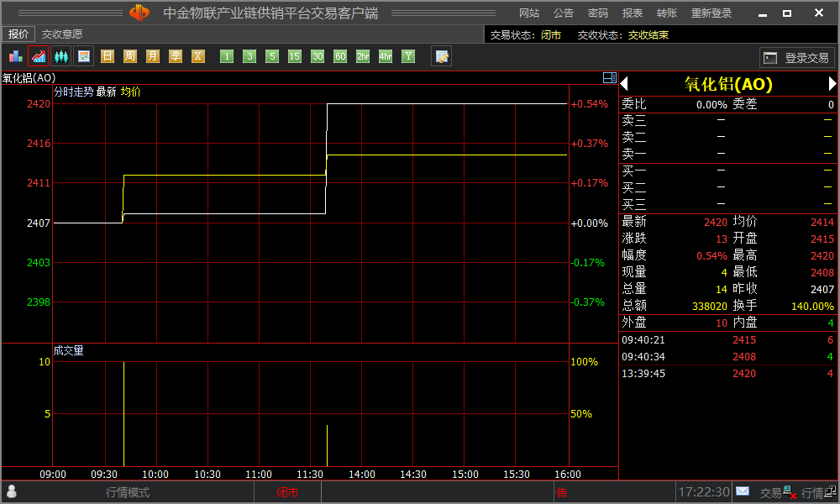
Task: Select the 09:40:21 trade record row
Action: pos(727,340)
